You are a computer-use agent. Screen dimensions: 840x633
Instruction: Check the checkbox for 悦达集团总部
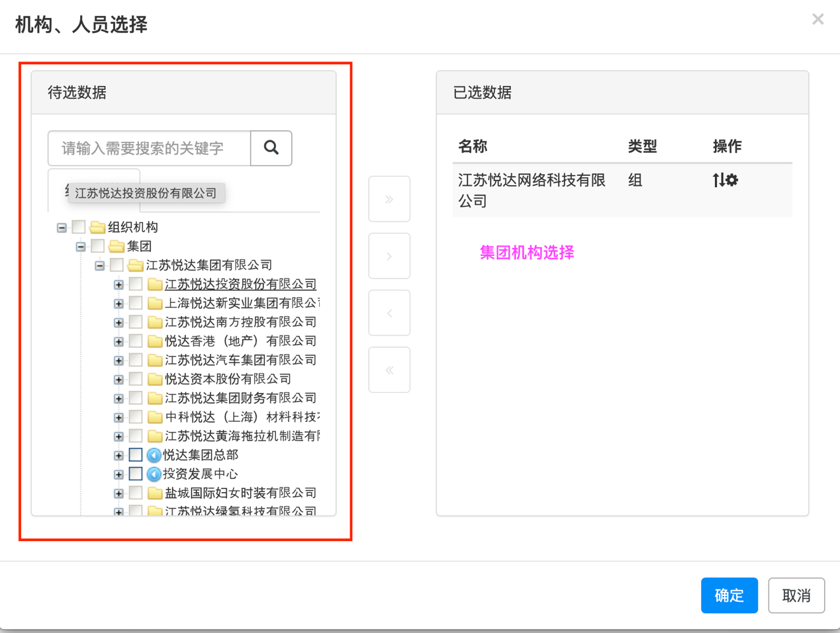point(136,454)
